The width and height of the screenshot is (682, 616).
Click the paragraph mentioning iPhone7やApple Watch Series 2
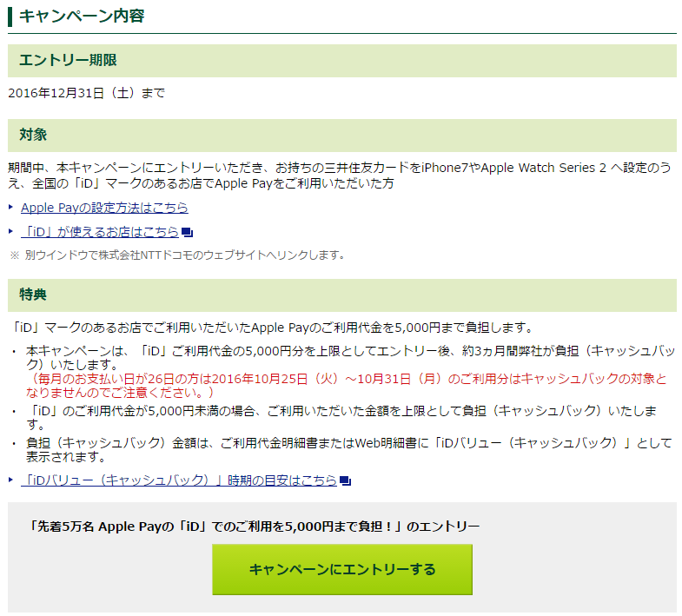pos(339,176)
